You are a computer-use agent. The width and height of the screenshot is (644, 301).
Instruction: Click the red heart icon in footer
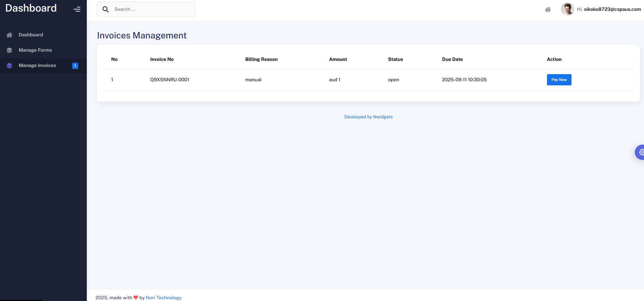pos(136,298)
